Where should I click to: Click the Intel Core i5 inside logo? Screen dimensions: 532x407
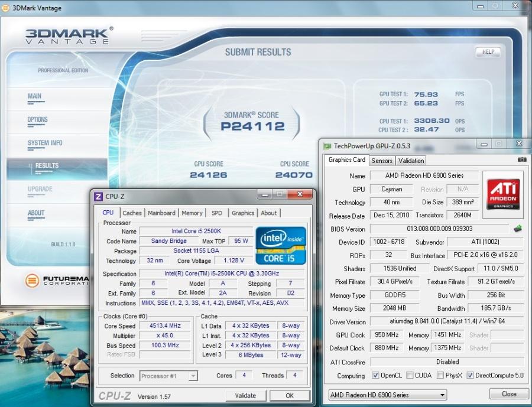tap(281, 246)
